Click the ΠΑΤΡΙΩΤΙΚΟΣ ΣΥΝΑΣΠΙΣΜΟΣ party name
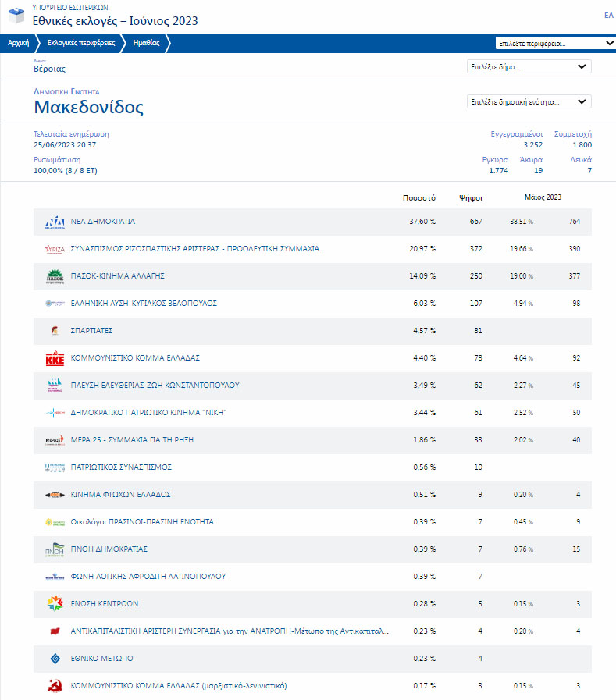Image resolution: width=616 pixels, height=700 pixels. point(121,467)
